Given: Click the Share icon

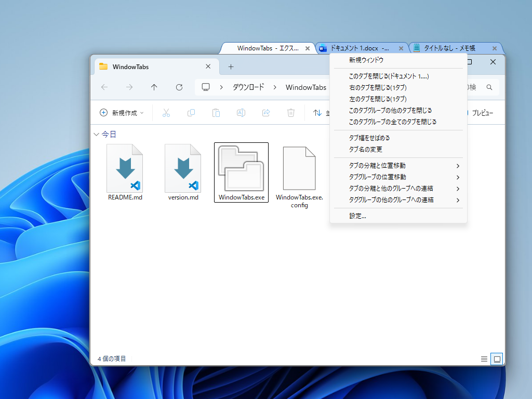Looking at the screenshot, I should click(x=265, y=112).
